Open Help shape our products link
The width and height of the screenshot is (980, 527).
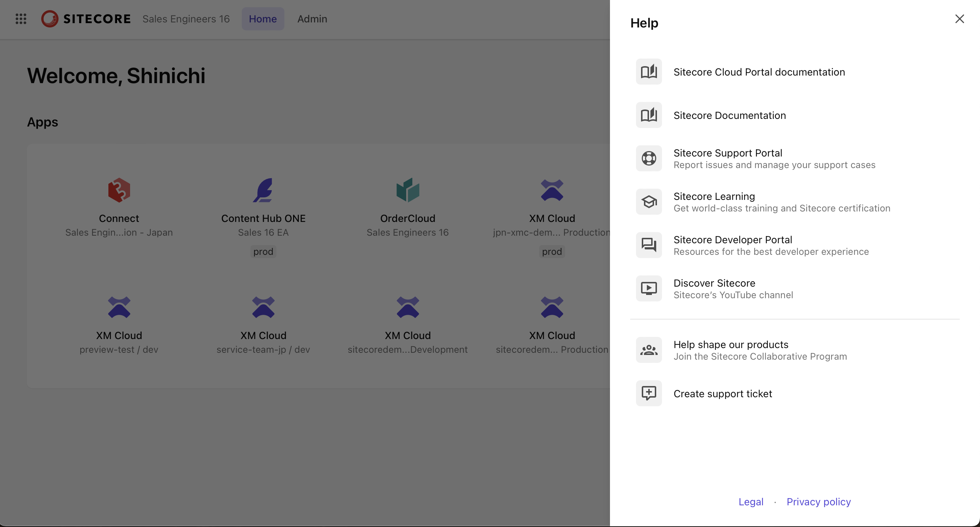coord(731,344)
